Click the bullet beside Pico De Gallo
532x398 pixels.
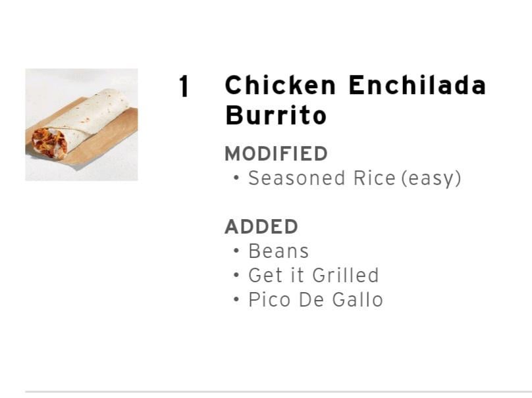[236, 300]
